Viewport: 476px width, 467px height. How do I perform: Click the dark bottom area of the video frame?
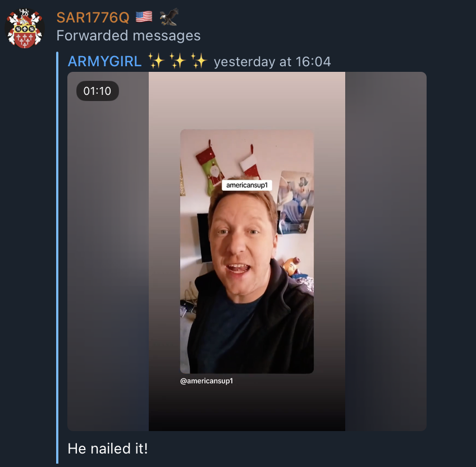[x=247, y=410]
